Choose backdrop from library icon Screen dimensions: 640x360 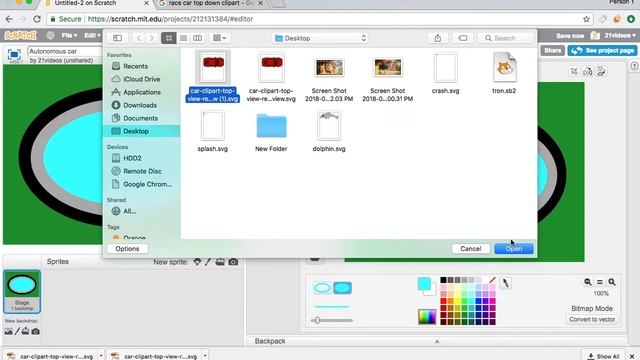pyautogui.click(x=9, y=331)
